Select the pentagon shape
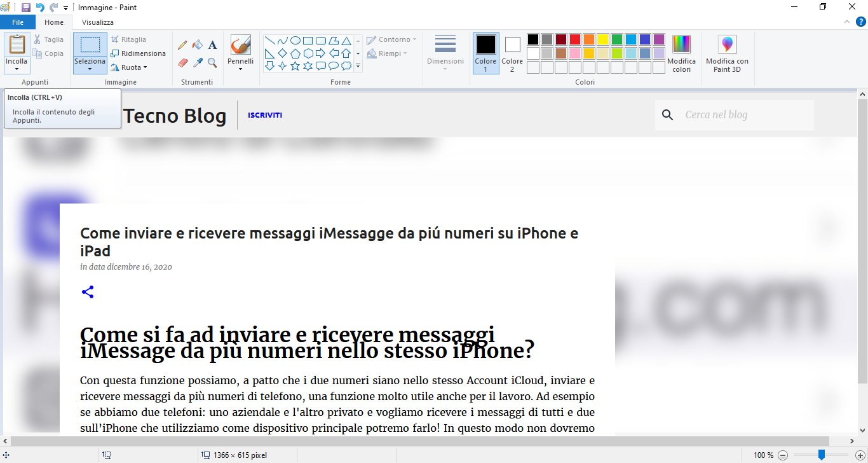 [x=295, y=53]
